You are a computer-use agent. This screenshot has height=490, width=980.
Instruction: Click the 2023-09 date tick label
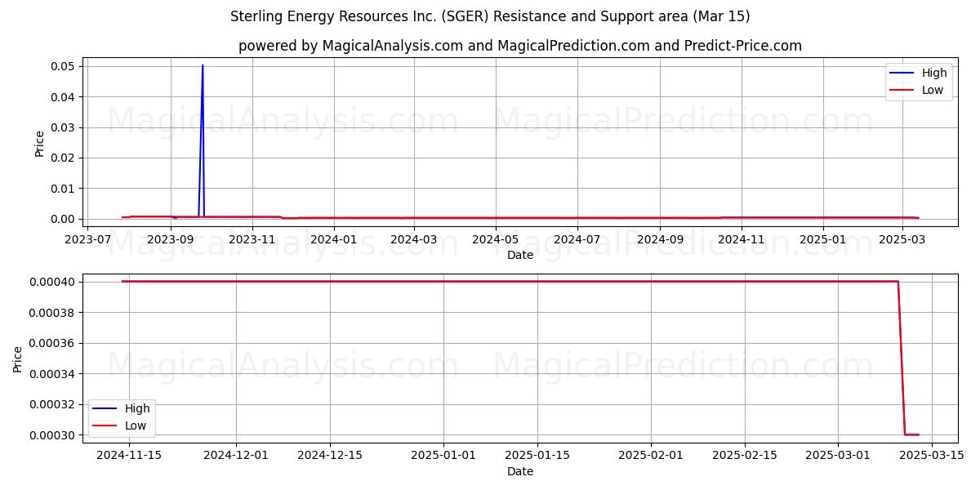pos(171,240)
